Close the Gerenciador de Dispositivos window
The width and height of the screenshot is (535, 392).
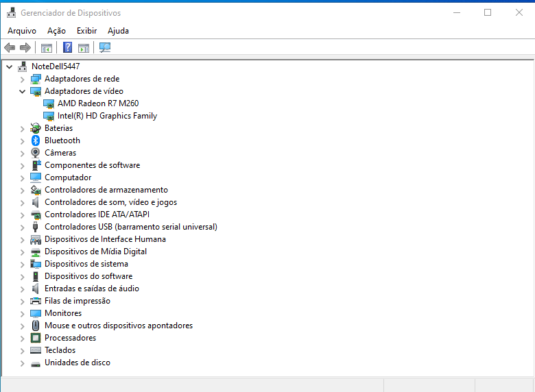coord(519,12)
